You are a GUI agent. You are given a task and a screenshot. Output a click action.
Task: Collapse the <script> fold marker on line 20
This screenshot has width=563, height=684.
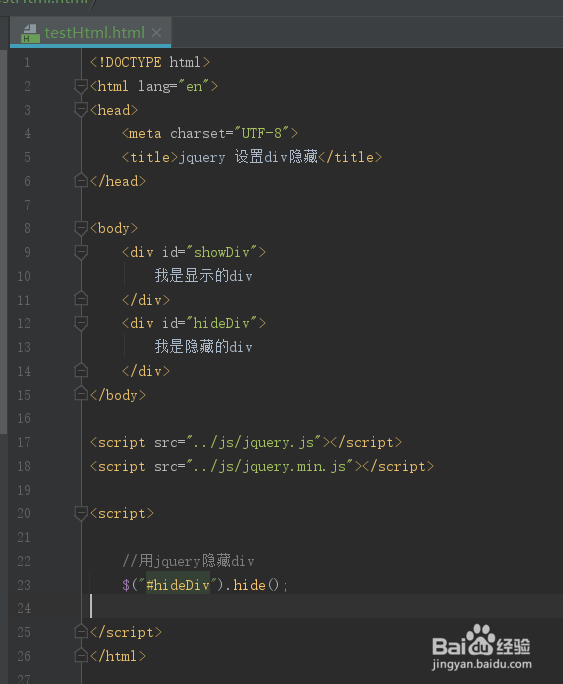[x=81, y=513]
